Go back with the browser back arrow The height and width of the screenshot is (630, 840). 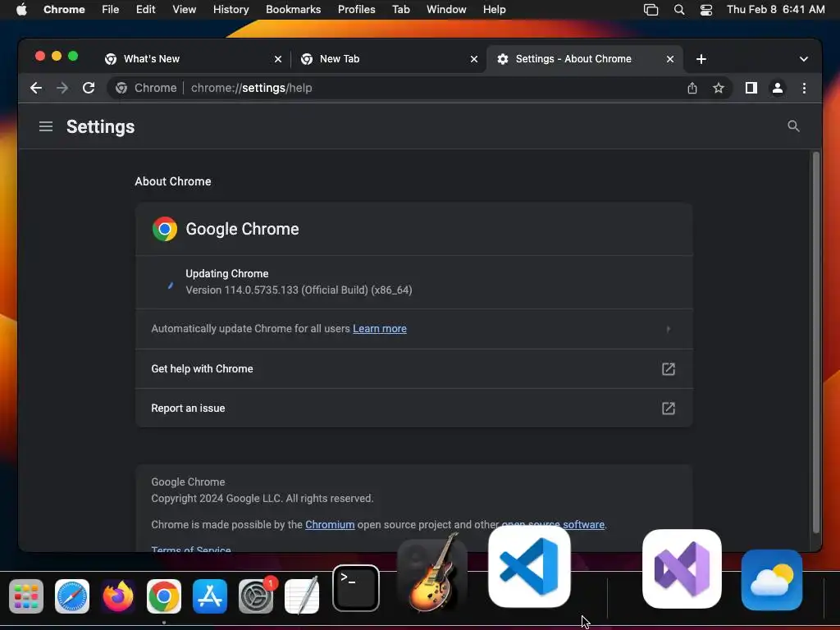[36, 88]
